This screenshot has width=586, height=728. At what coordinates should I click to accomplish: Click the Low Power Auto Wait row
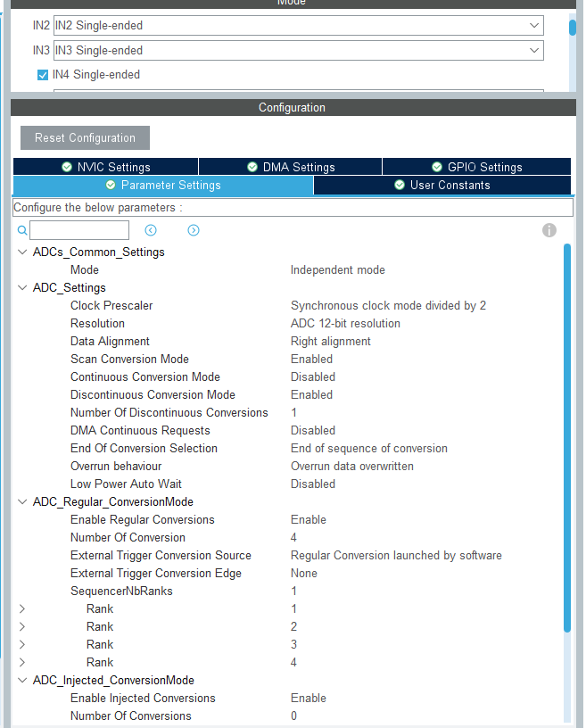pyautogui.click(x=288, y=484)
